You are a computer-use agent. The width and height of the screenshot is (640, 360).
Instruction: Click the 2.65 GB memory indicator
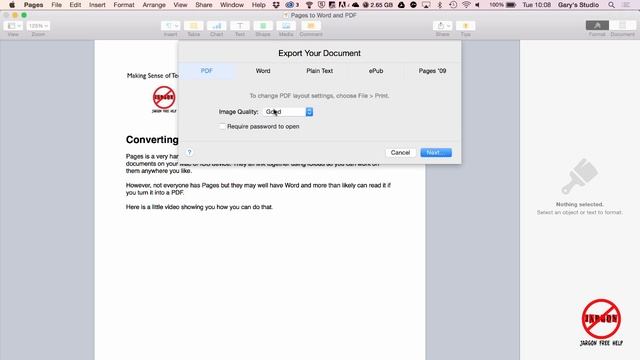pyautogui.click(x=378, y=5)
